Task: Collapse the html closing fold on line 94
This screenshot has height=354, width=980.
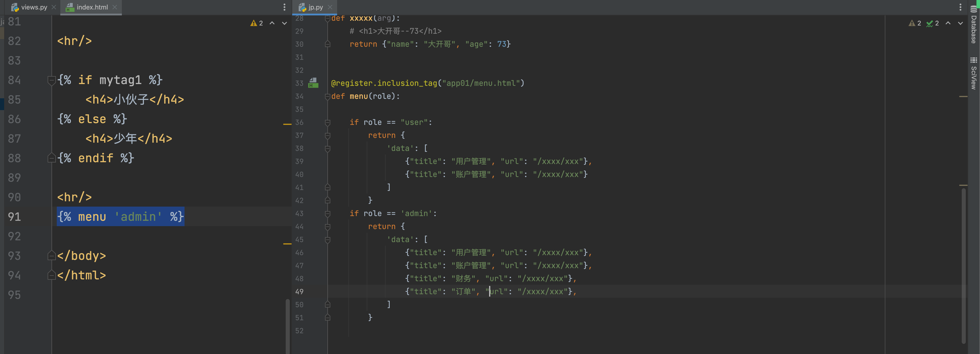Action: click(52, 275)
